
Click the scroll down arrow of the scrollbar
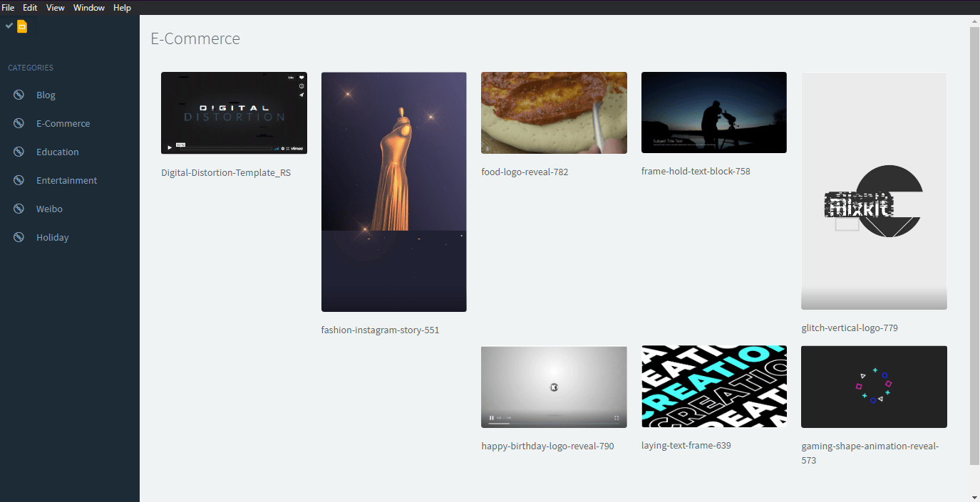(974, 496)
